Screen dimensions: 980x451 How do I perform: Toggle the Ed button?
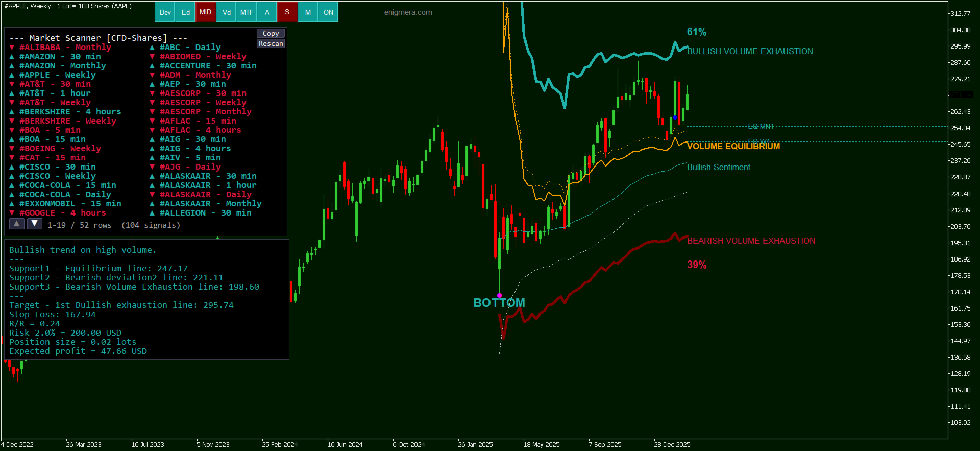pyautogui.click(x=185, y=12)
